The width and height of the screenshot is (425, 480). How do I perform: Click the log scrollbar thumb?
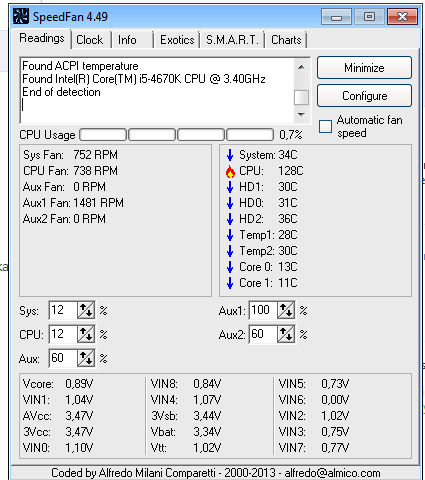[x=301, y=97]
